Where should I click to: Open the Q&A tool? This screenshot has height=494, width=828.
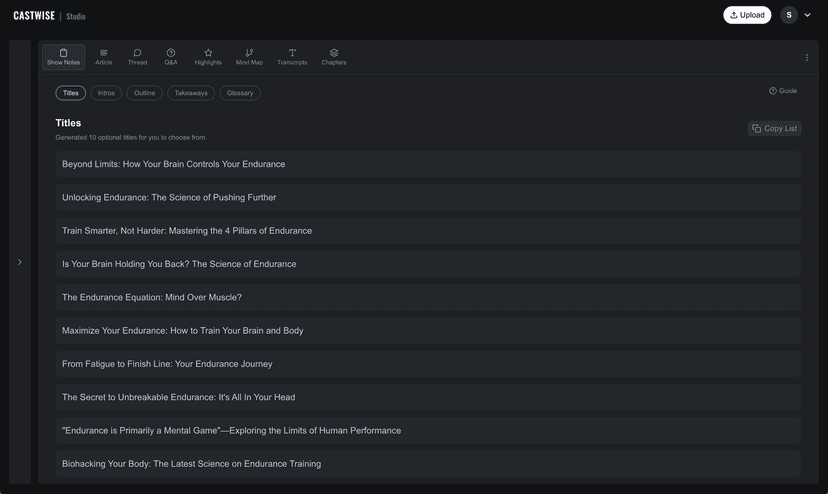pyautogui.click(x=171, y=57)
